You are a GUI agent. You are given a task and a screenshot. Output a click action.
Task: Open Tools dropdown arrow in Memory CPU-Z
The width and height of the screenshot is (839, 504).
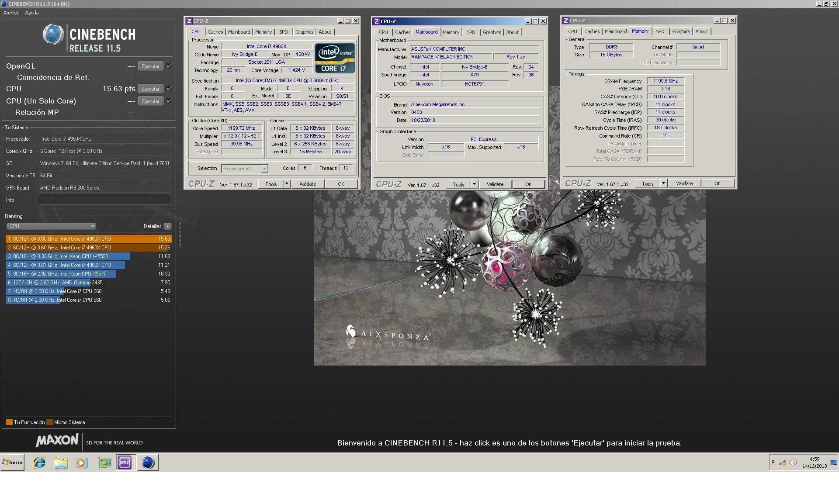coord(663,183)
